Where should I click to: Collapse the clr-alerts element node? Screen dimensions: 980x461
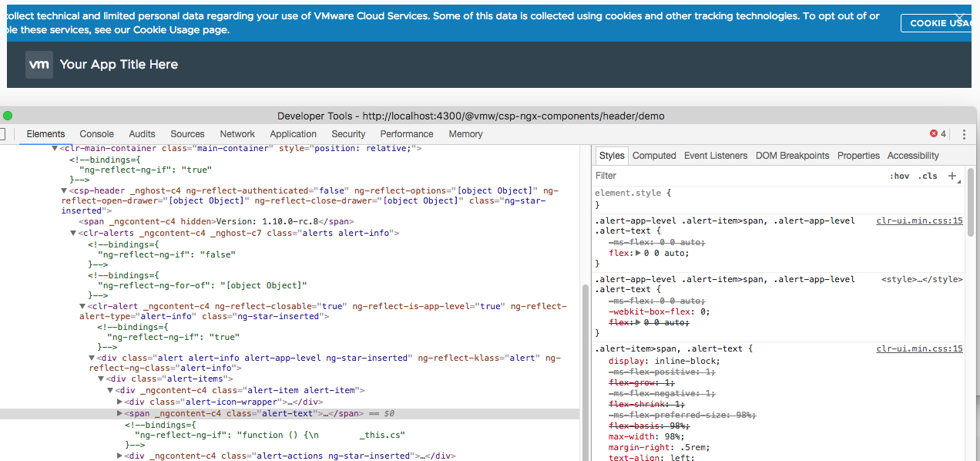[73, 233]
